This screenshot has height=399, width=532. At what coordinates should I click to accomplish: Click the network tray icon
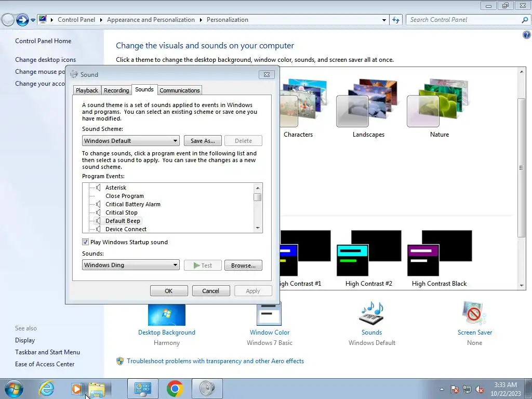pos(467,390)
